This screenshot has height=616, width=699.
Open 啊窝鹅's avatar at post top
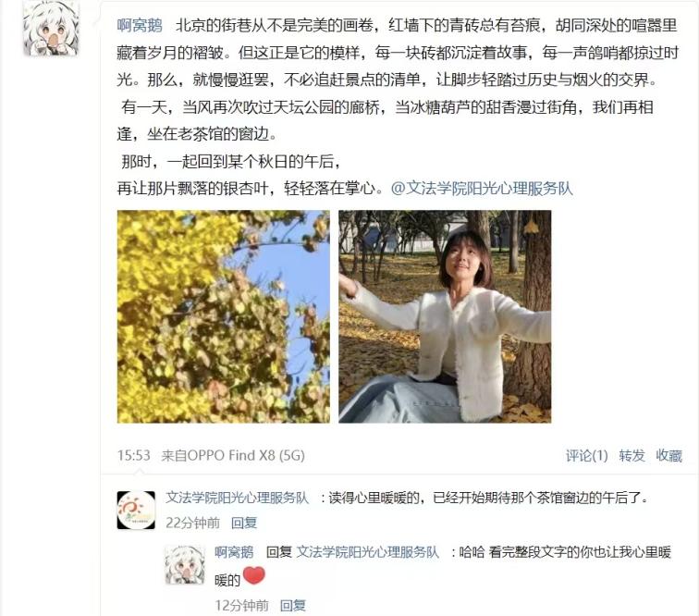tap(51, 28)
